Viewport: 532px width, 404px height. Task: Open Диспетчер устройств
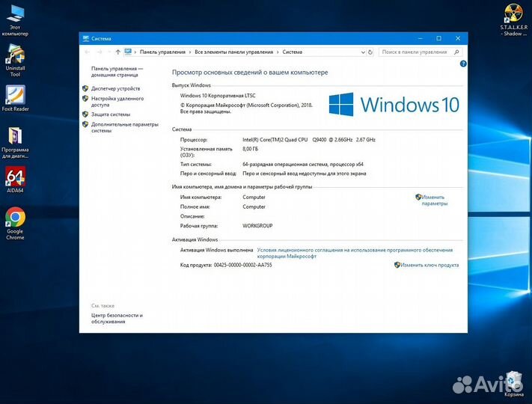coord(115,88)
